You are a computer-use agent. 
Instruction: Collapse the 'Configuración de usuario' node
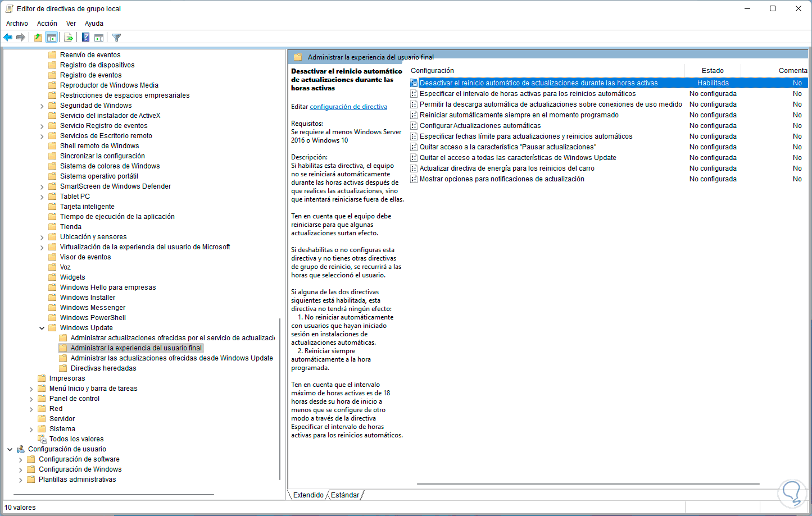(10, 449)
